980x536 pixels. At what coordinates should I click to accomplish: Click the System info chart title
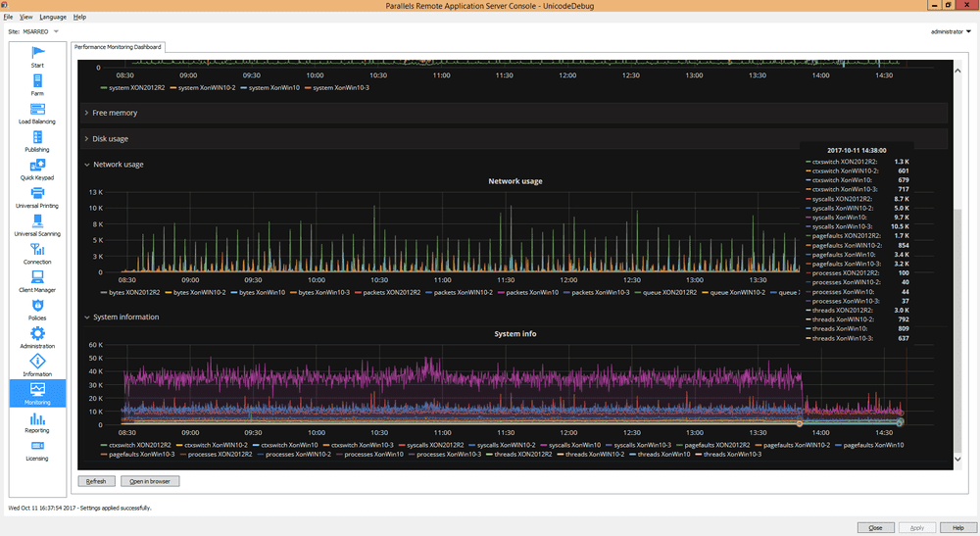click(515, 333)
